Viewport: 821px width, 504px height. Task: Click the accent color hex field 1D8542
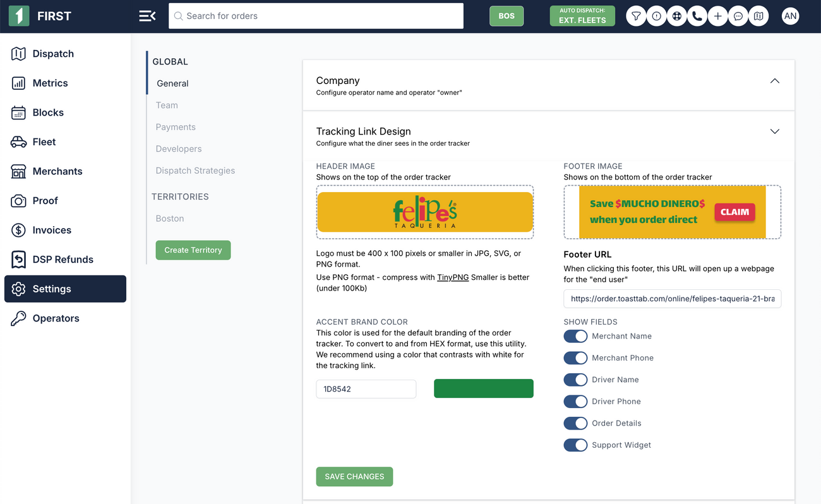366,389
